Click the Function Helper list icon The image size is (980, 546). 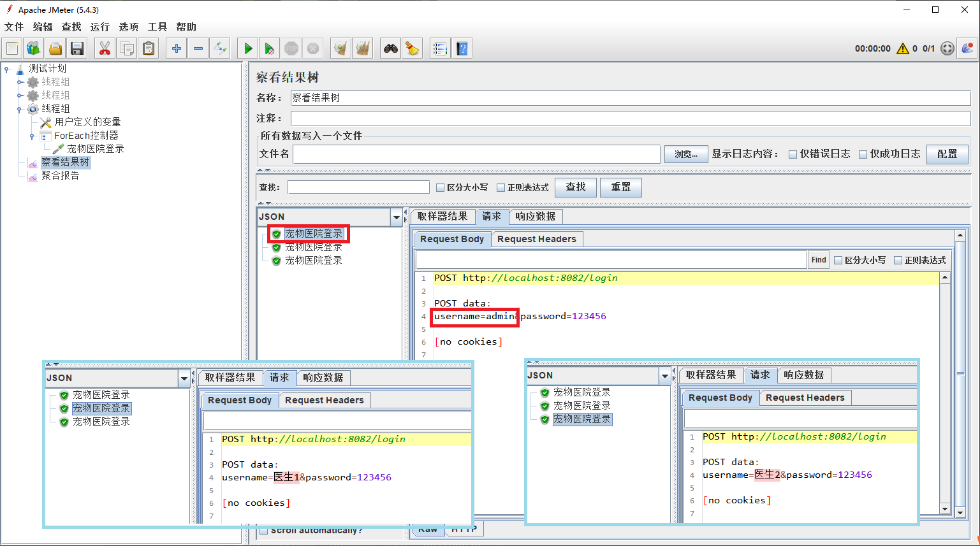(440, 48)
